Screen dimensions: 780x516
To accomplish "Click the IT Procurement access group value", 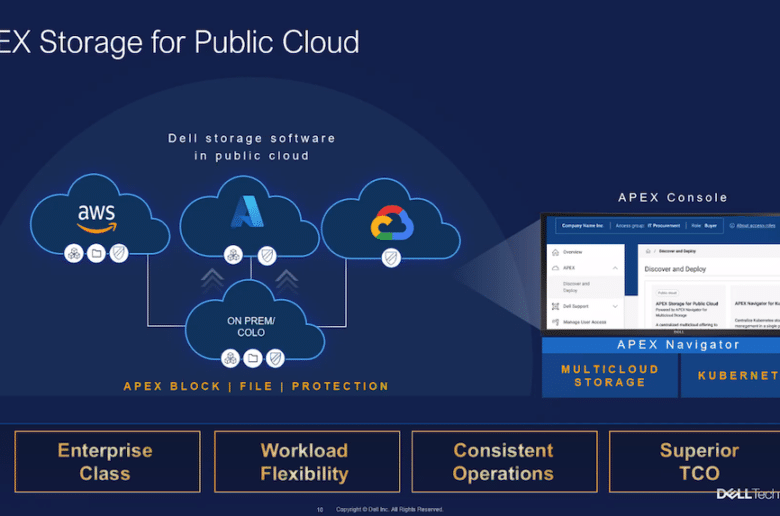I will click(664, 225).
